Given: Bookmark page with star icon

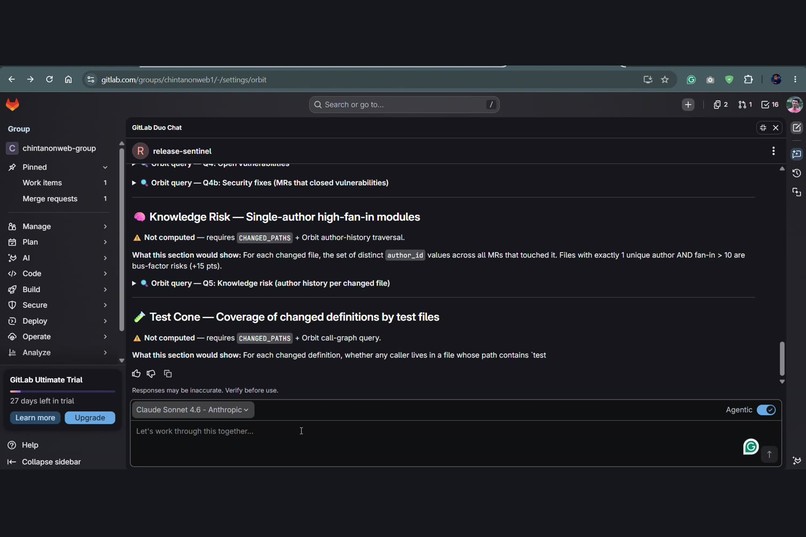Looking at the screenshot, I should pos(665,80).
